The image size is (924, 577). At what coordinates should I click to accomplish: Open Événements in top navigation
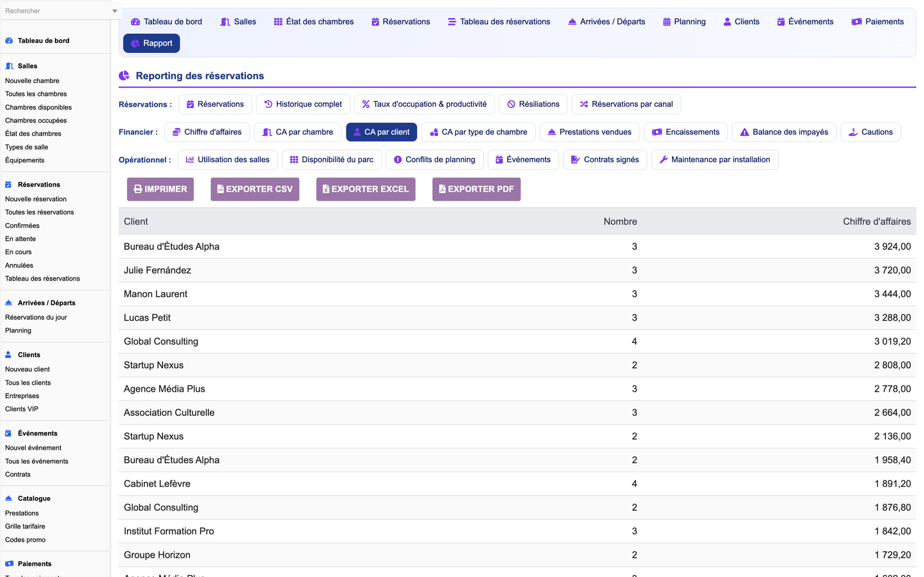(x=805, y=22)
